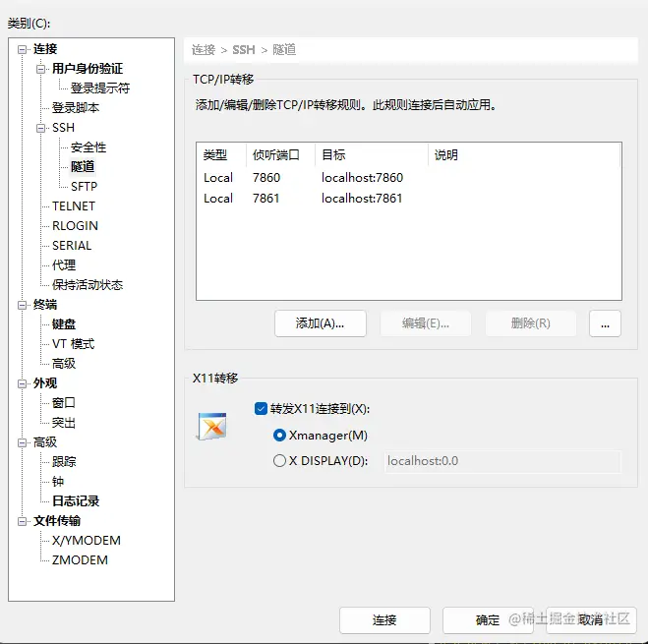Select the 跟踪 tree item
This screenshot has height=644, width=648.
(64, 462)
